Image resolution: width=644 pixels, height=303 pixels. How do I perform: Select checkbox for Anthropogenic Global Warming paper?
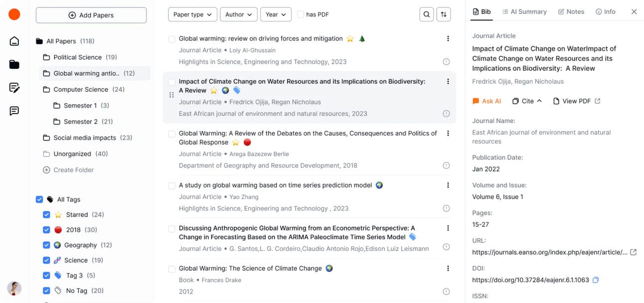coord(171,228)
